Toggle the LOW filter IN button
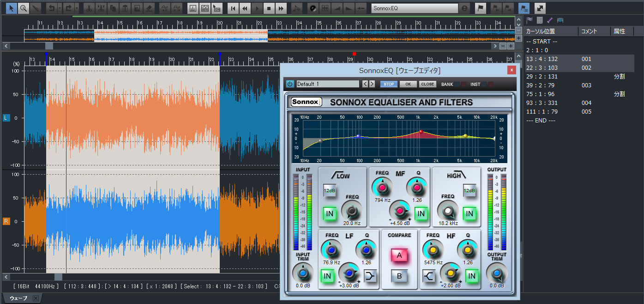The image size is (644, 304). [330, 213]
